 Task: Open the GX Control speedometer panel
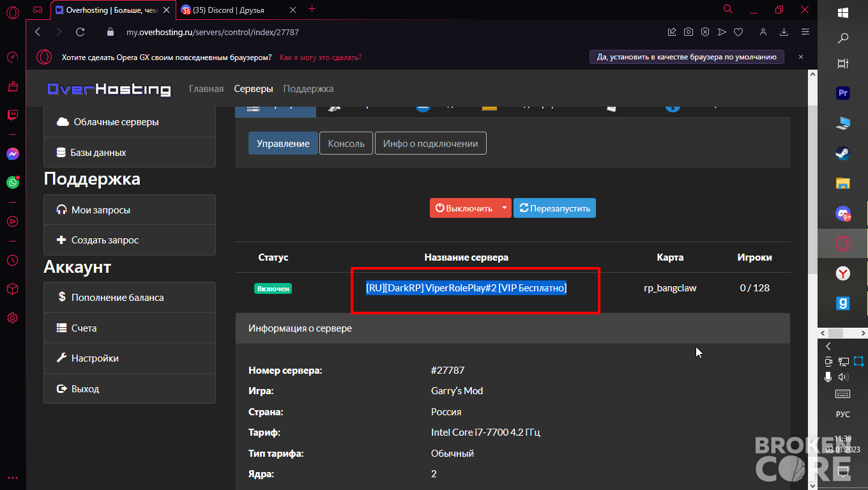13,57
